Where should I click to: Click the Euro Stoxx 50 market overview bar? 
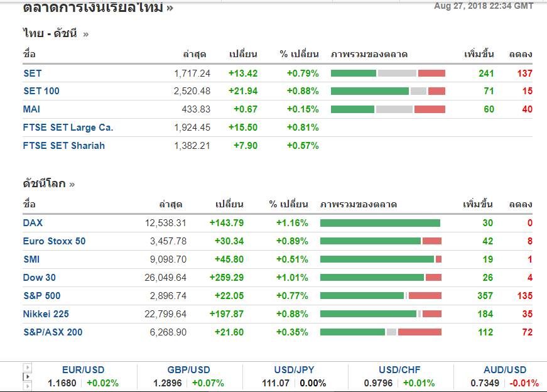(x=381, y=241)
